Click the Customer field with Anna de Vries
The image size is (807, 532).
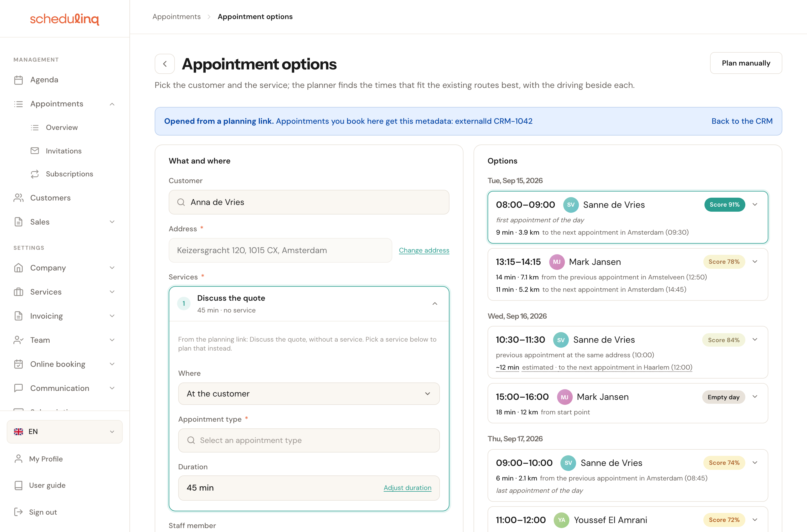pos(309,202)
